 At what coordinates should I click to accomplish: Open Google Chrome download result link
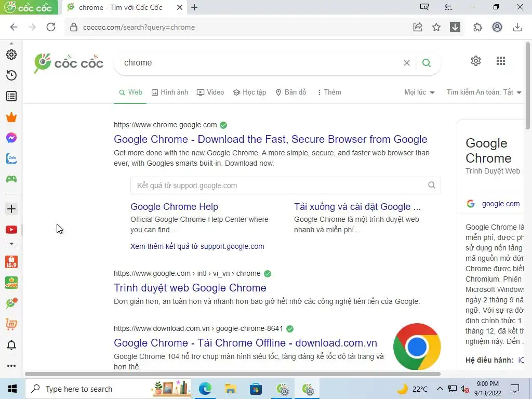[270, 139]
